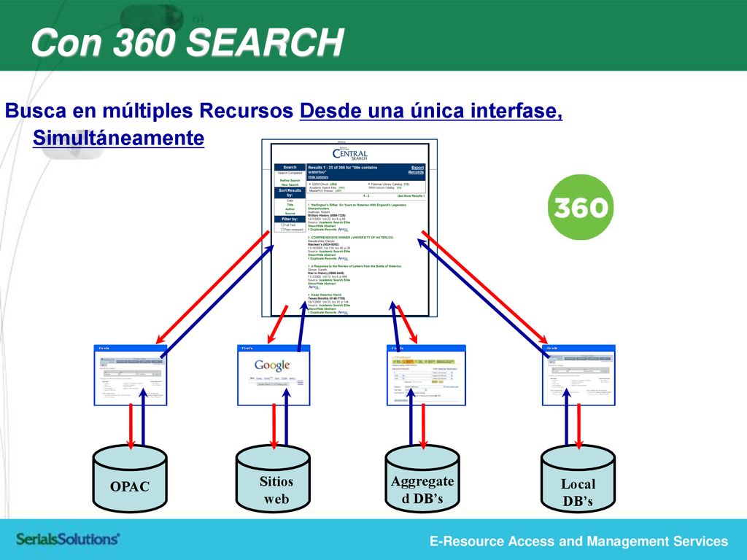This screenshot has width=747, height=560.
Task: Sort results by Date
Action: click(x=290, y=201)
